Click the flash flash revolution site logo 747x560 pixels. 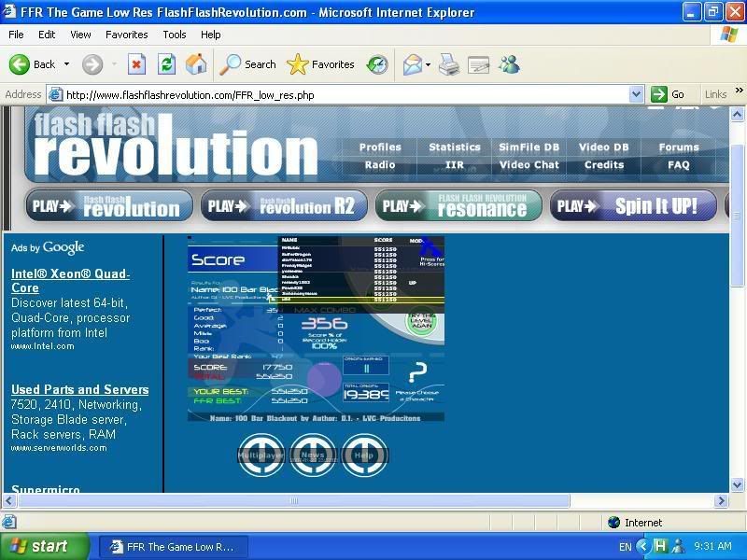pos(176,145)
